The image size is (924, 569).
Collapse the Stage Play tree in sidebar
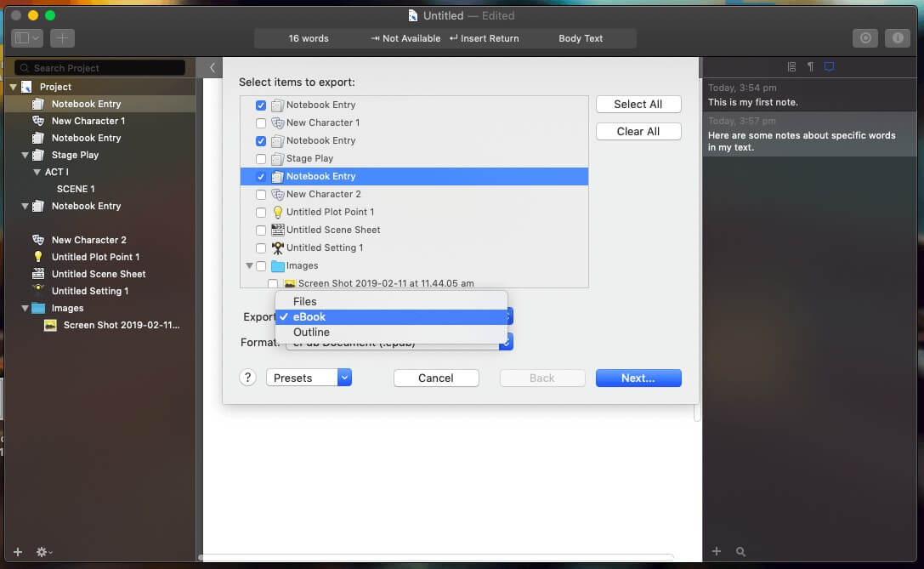point(25,155)
